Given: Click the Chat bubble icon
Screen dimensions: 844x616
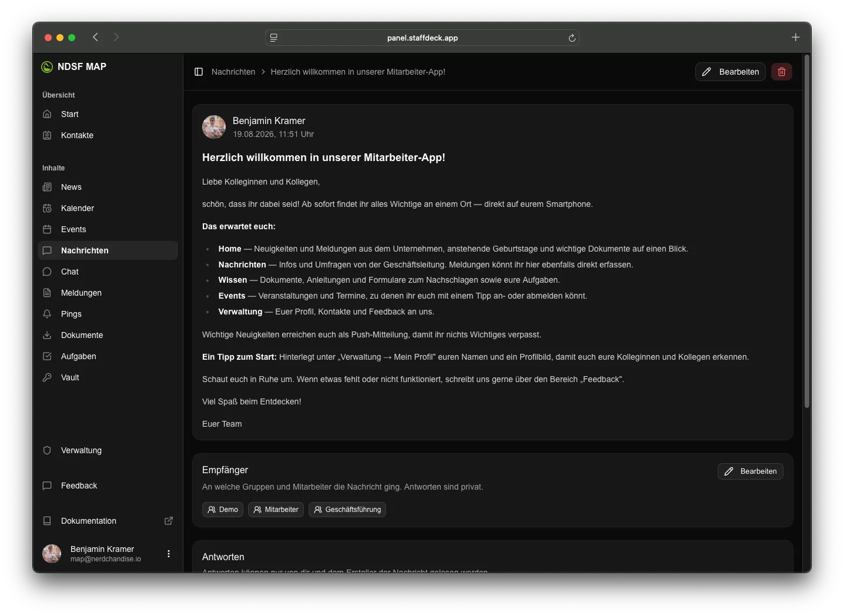Looking at the screenshot, I should [x=47, y=272].
